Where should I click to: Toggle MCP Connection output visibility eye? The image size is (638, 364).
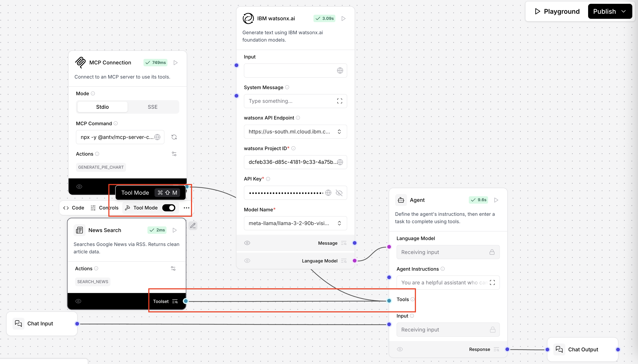[79, 186]
